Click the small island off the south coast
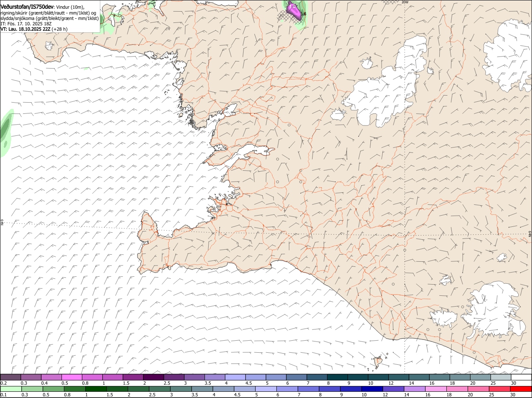This screenshot has width=532, height=398. pos(378,363)
